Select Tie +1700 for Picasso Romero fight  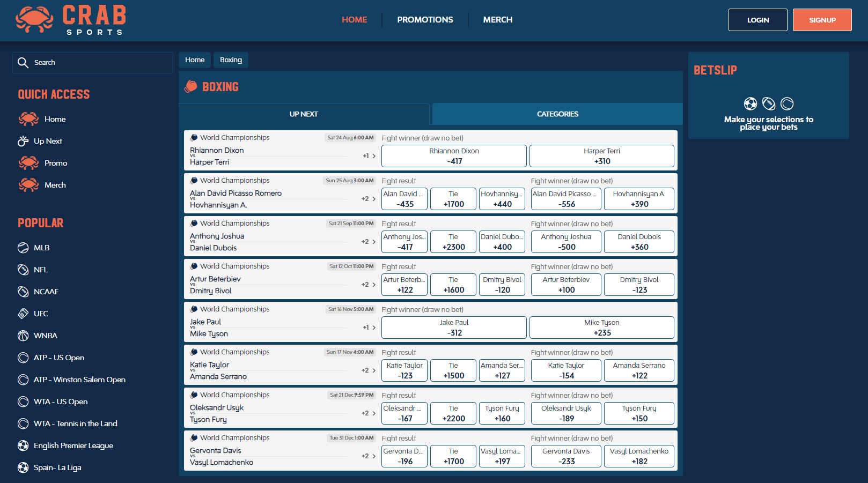pos(453,199)
